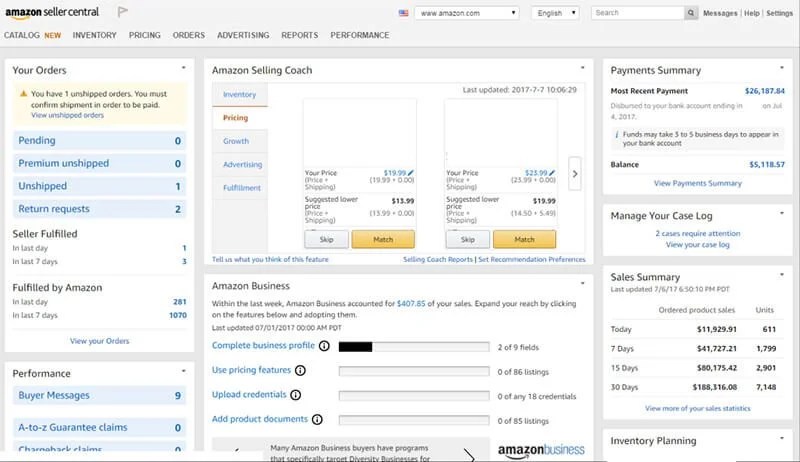Show next Selling Coach recommendations arrow
The height and width of the screenshot is (462, 800).
(x=575, y=174)
